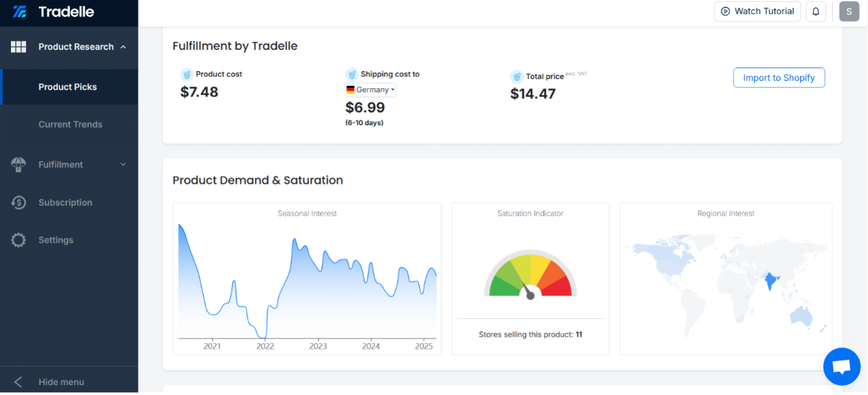868x395 pixels.
Task: Open the chat support bubble
Action: [x=842, y=366]
